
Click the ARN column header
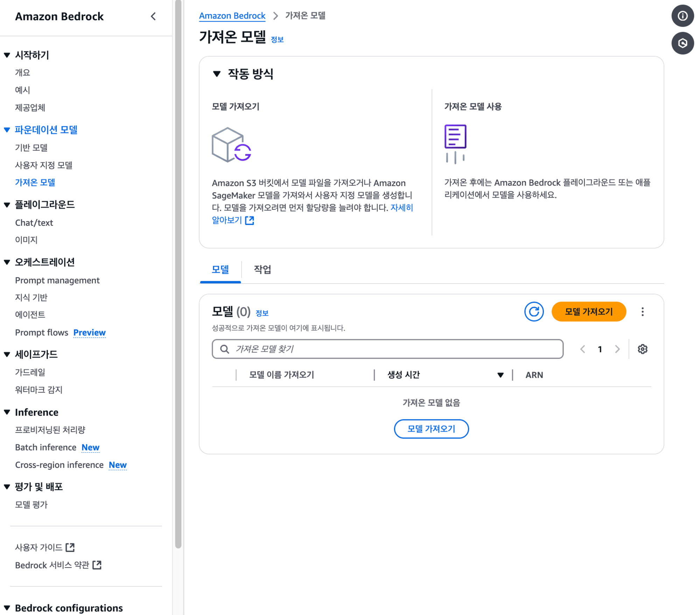534,375
